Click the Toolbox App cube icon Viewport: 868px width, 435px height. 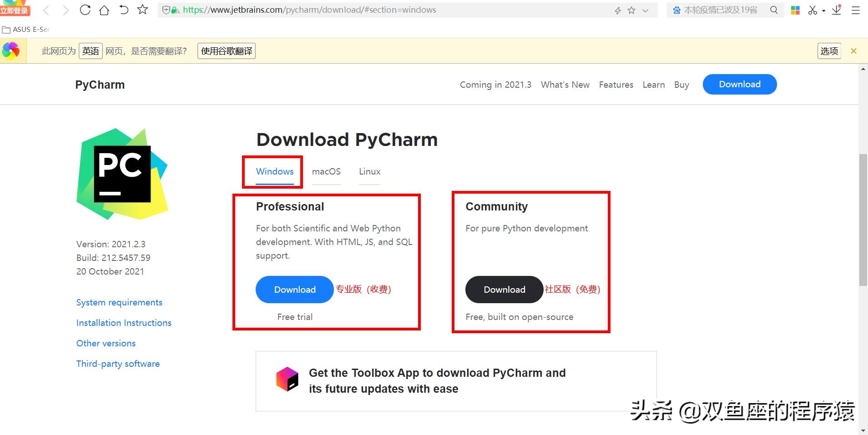click(x=287, y=379)
